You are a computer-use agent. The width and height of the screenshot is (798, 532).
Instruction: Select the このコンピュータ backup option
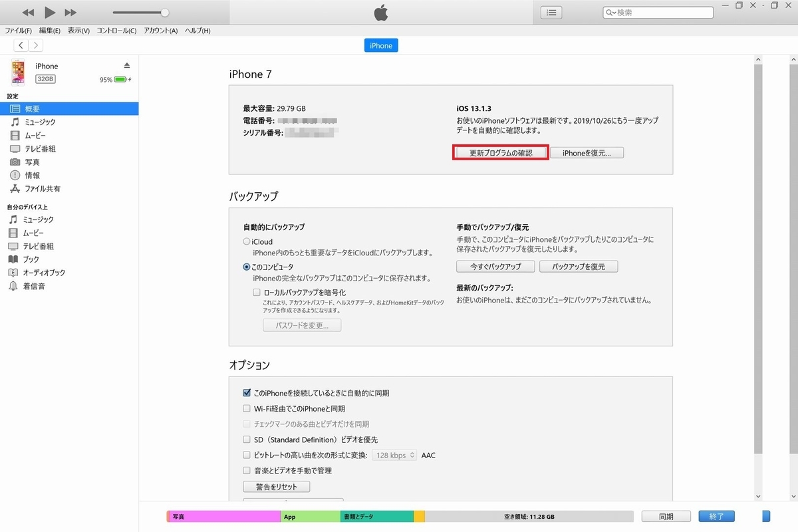tap(246, 266)
